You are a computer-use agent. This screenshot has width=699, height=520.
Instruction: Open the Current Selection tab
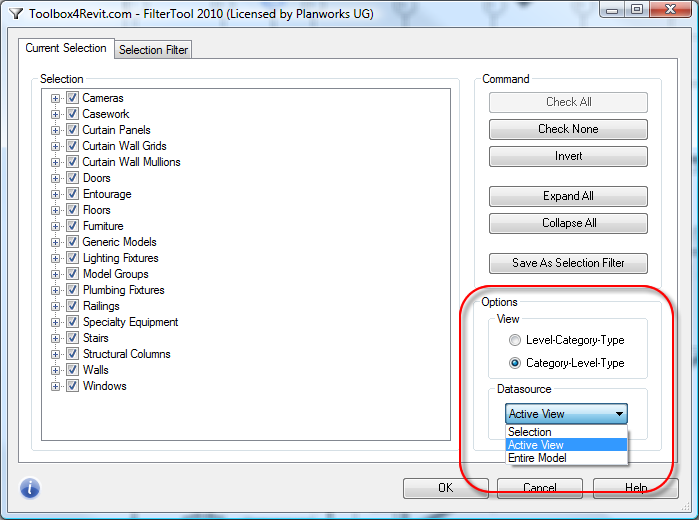[66, 48]
